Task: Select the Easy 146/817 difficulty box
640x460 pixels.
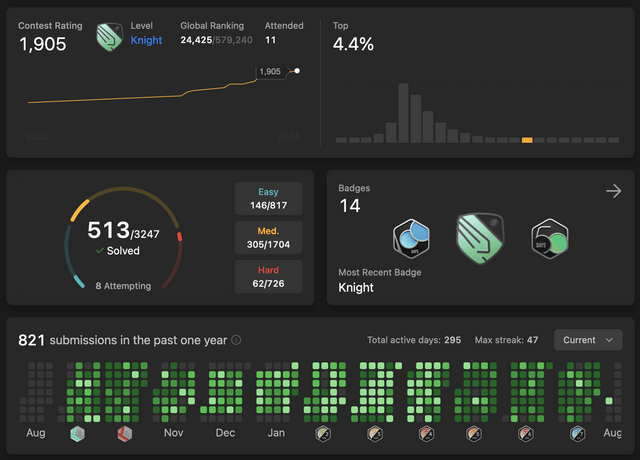Action: [268, 198]
